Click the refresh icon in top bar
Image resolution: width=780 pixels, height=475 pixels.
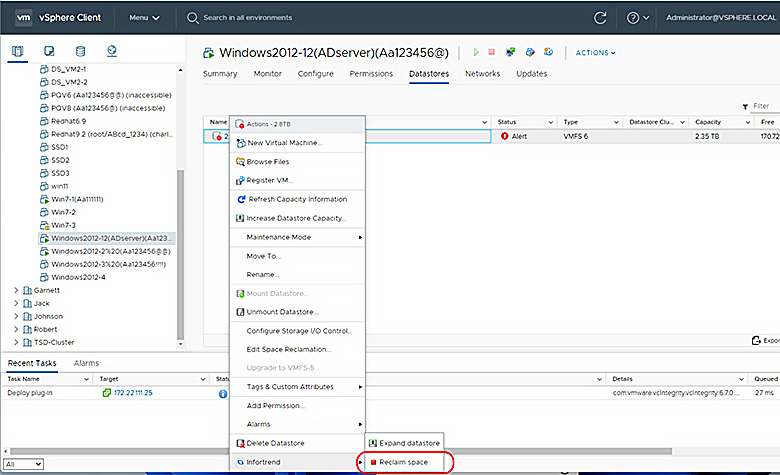pos(600,18)
